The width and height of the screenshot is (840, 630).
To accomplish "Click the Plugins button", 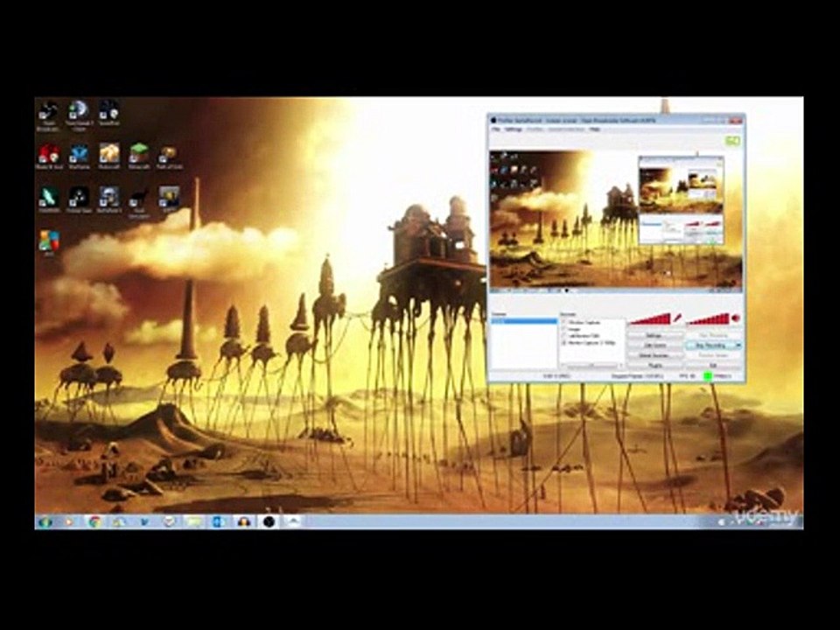I will click(654, 365).
